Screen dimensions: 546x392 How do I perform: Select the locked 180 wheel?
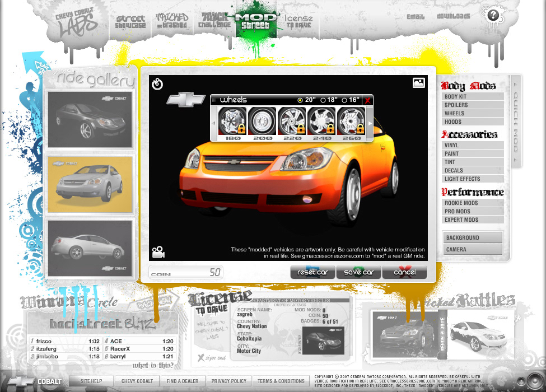pos(232,121)
